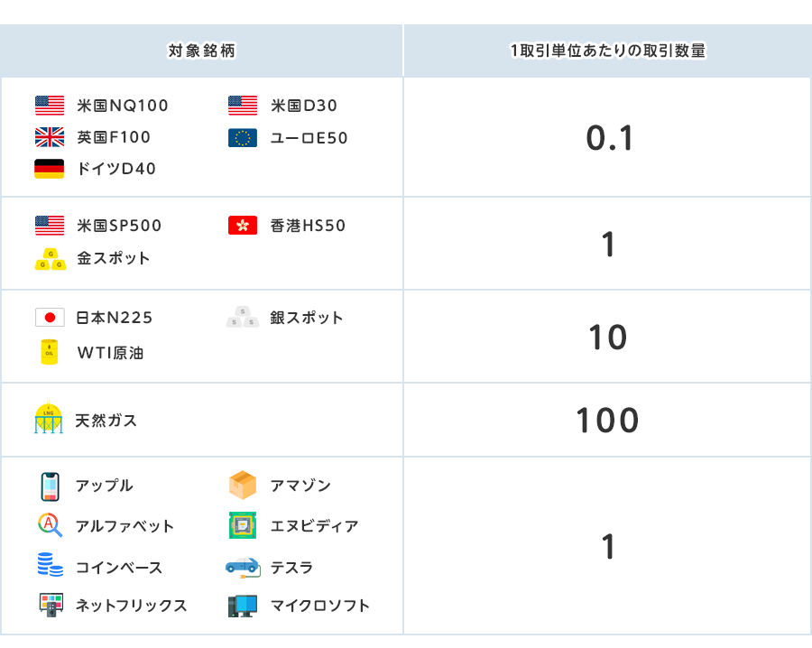Click the coin stack icon for コインベース
The image size is (812, 648).
(x=50, y=566)
